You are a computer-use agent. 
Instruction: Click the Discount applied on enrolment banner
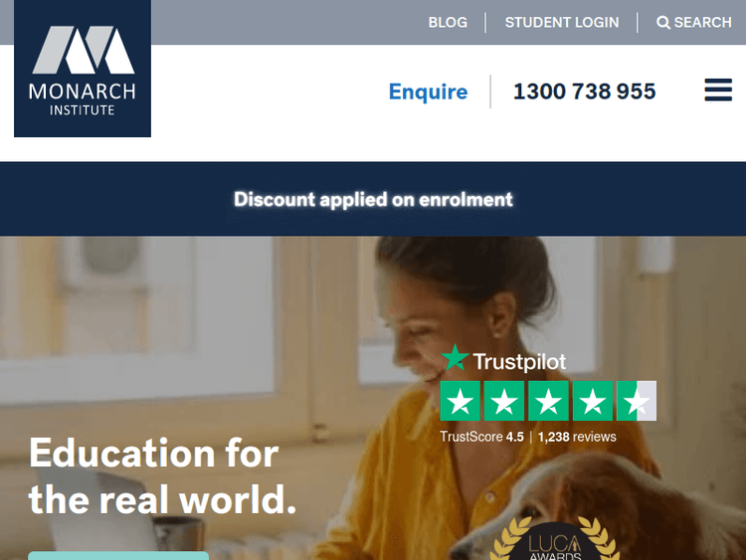[x=373, y=199]
